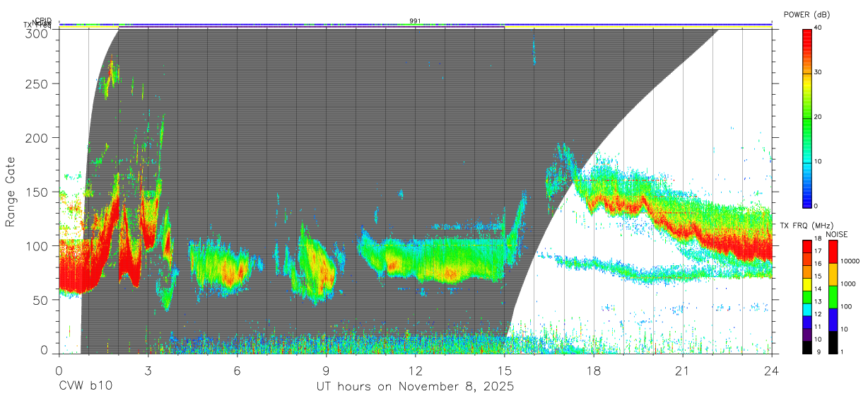868x401 pixels.
Task: Click the 14 tick on TX FRQ legend
Action: [x=819, y=289]
